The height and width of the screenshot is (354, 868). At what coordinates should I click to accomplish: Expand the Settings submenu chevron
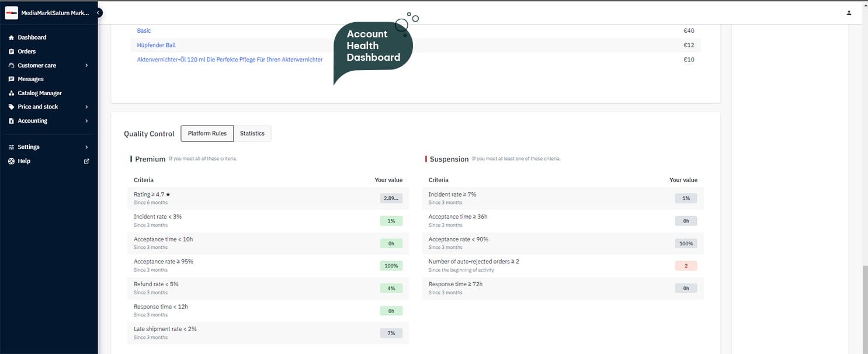pyautogui.click(x=86, y=147)
